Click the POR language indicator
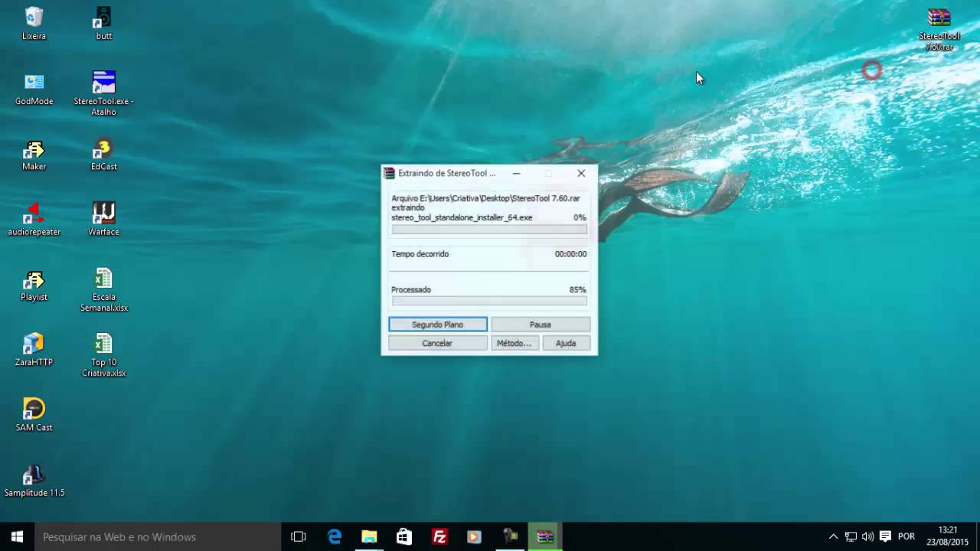Viewport: 980px width, 551px height. pyautogui.click(x=906, y=536)
